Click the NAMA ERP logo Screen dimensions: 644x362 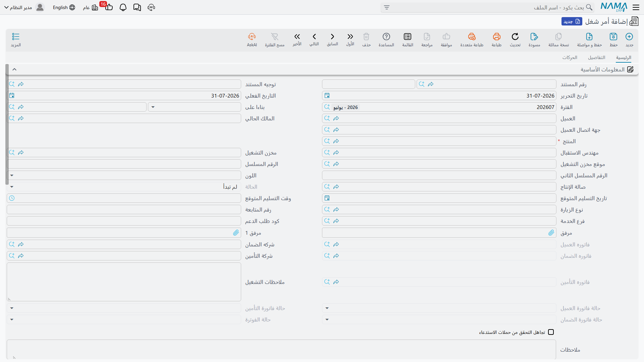click(x=614, y=7)
